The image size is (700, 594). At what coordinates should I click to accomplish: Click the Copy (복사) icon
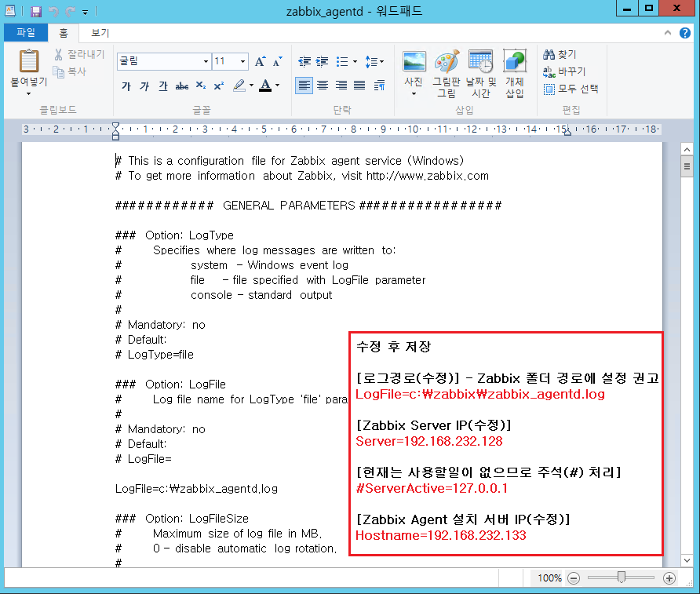(x=59, y=71)
